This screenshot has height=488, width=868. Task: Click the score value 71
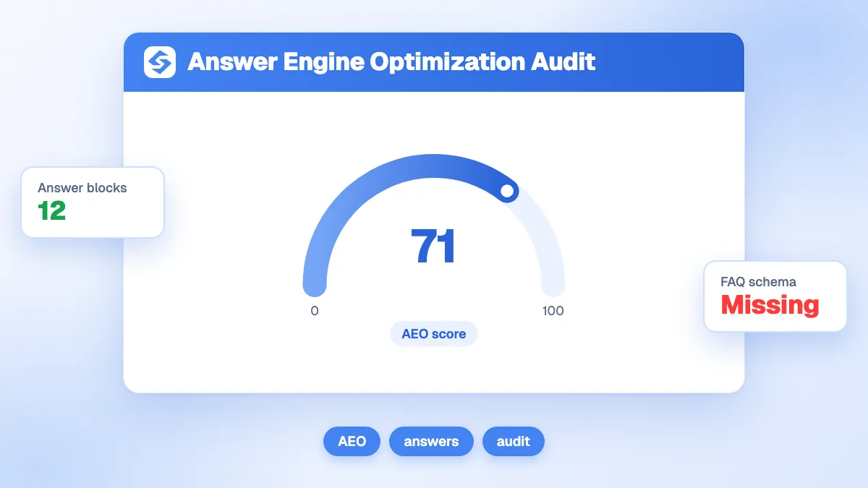[x=433, y=246]
